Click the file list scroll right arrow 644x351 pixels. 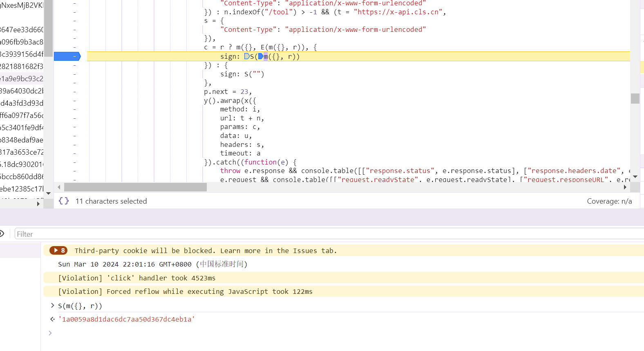(38, 204)
